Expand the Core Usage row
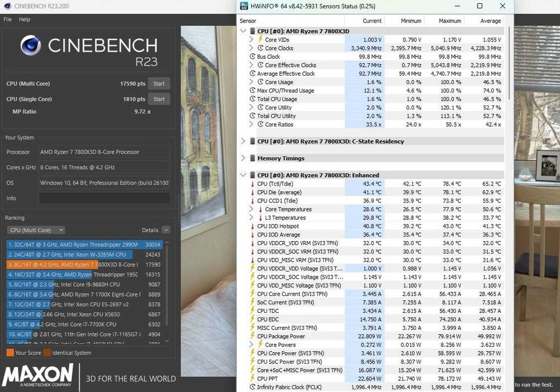Image resolution: width=560 pixels, height=392 pixels. [x=251, y=82]
